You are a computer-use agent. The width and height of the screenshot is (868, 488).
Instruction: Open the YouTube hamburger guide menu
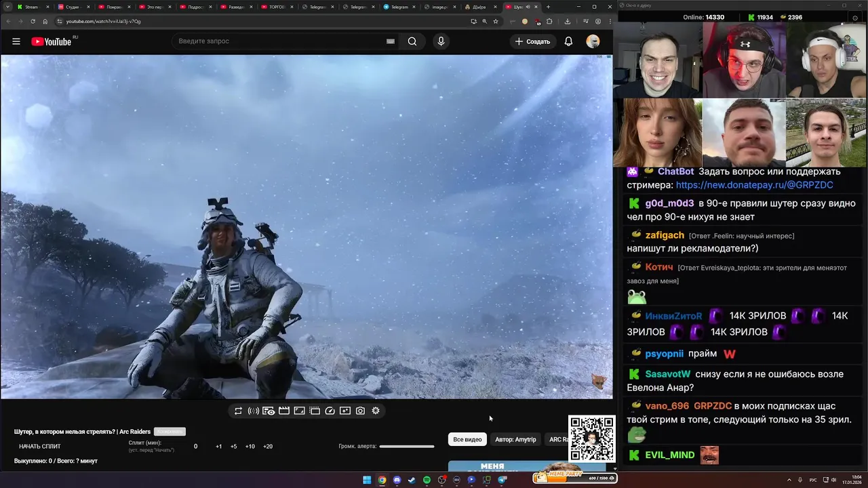click(x=16, y=41)
